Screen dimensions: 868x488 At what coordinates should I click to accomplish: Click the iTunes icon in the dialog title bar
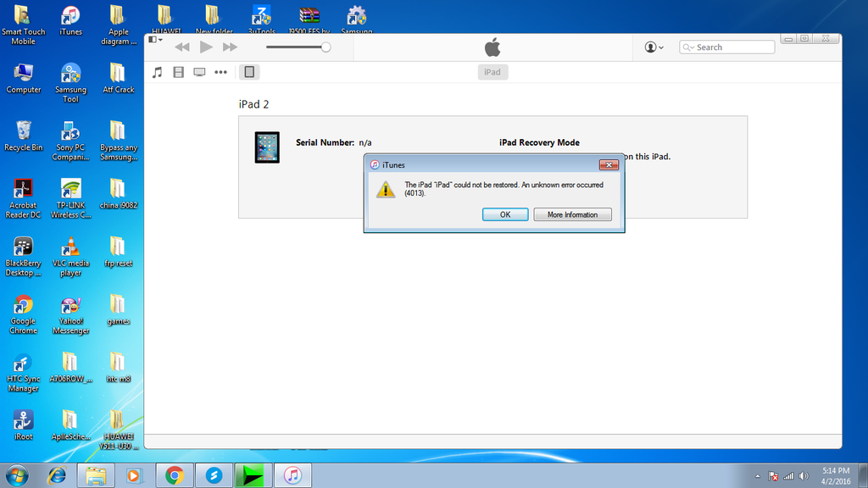click(x=373, y=164)
